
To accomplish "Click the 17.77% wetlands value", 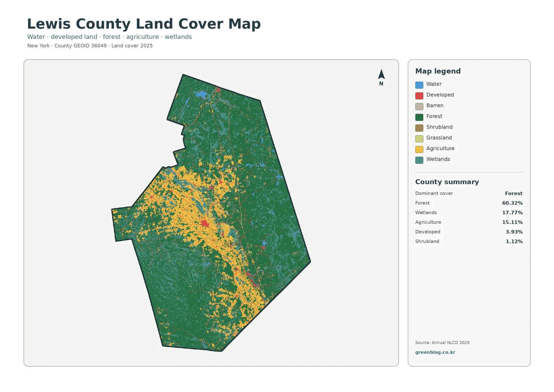I will point(512,212).
